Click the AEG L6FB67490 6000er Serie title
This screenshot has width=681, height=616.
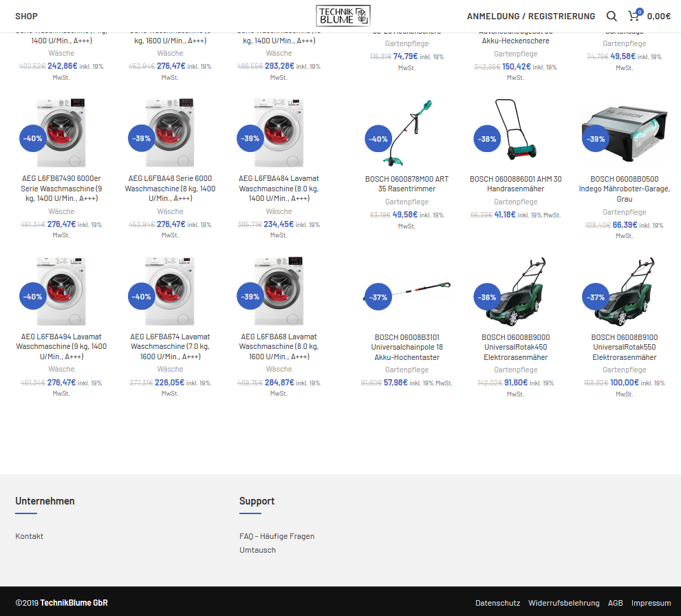point(61,189)
